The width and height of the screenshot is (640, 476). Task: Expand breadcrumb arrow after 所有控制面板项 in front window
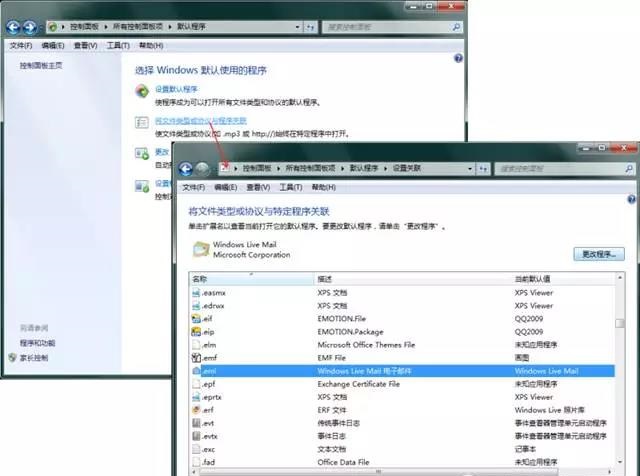click(342, 169)
